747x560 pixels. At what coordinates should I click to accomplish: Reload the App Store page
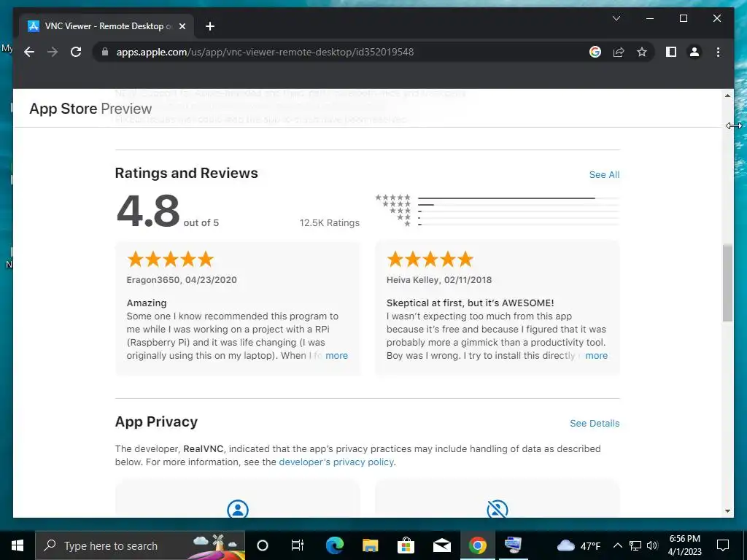(x=76, y=52)
